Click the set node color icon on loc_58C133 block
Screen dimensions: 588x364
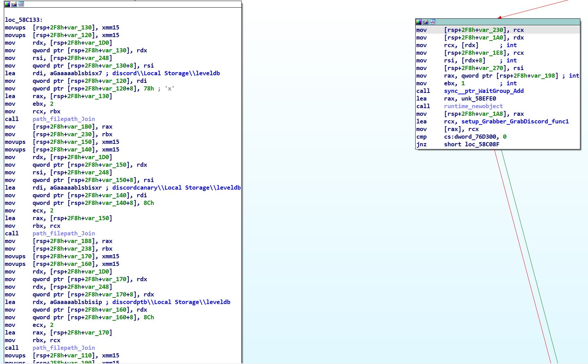pos(7,4)
